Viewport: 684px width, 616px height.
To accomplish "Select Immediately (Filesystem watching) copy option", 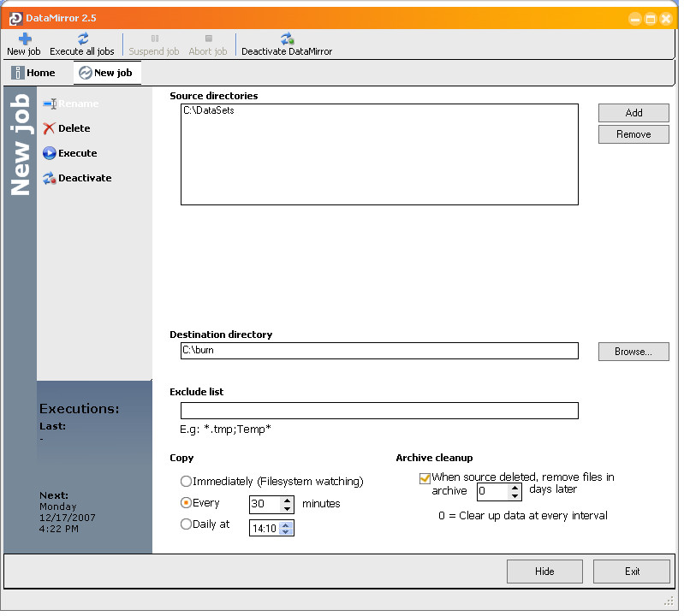I will [x=187, y=483].
